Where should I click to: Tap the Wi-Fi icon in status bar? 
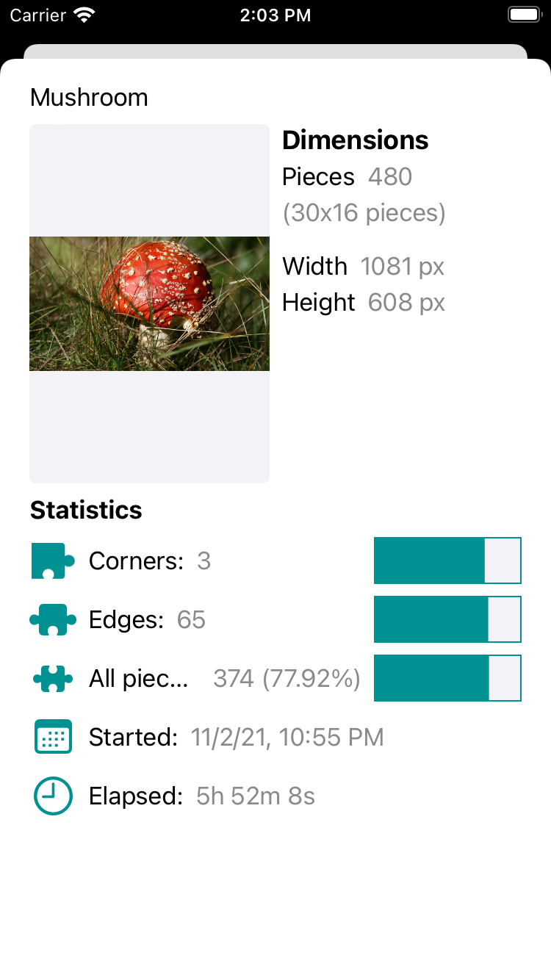coord(85,15)
